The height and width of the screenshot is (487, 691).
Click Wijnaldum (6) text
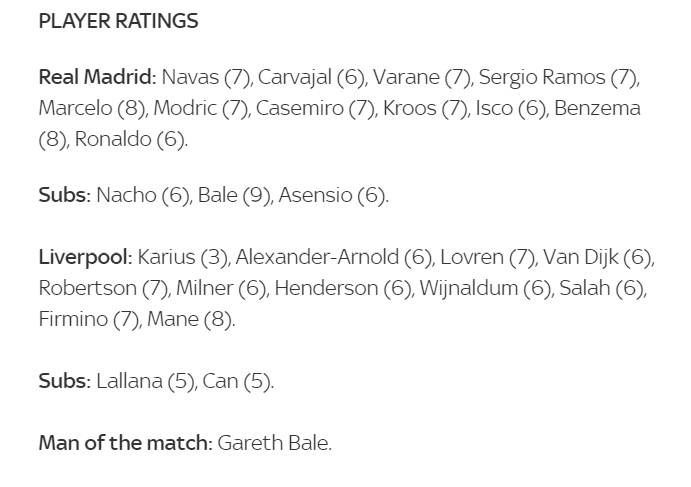[x=485, y=289]
